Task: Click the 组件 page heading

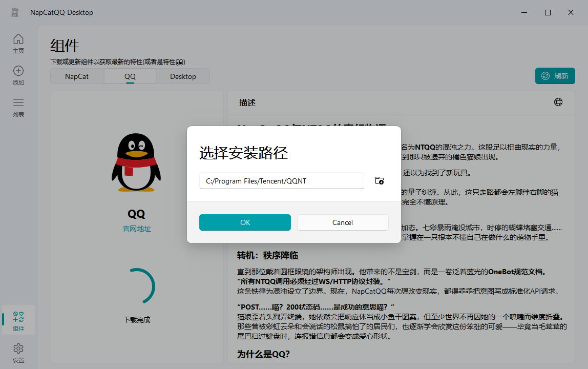Action: (65, 46)
